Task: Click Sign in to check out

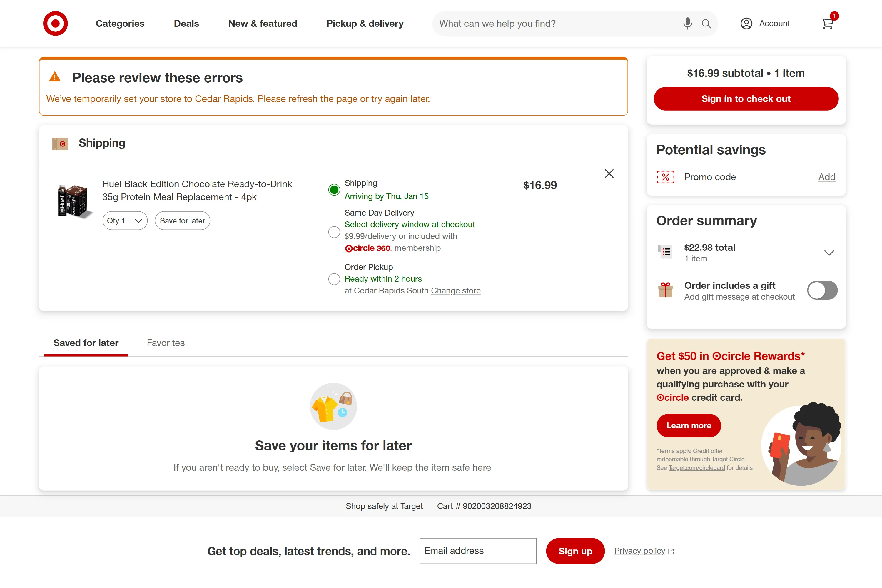Action: (x=746, y=99)
